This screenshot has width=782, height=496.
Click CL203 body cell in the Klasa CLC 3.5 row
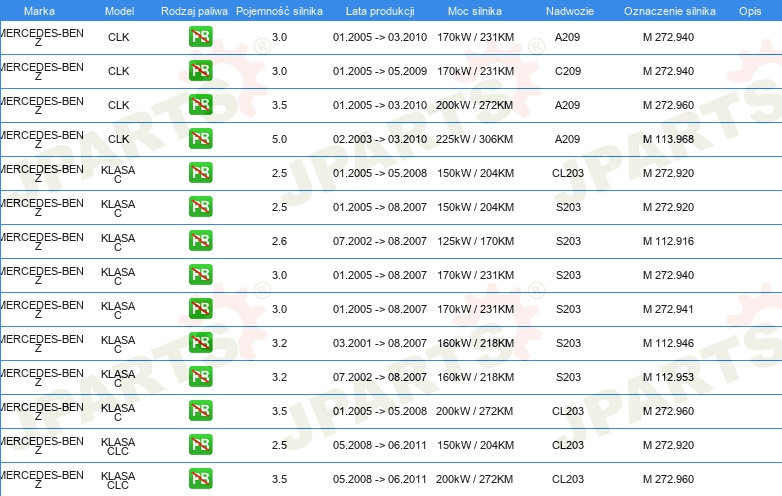pyautogui.click(x=568, y=479)
